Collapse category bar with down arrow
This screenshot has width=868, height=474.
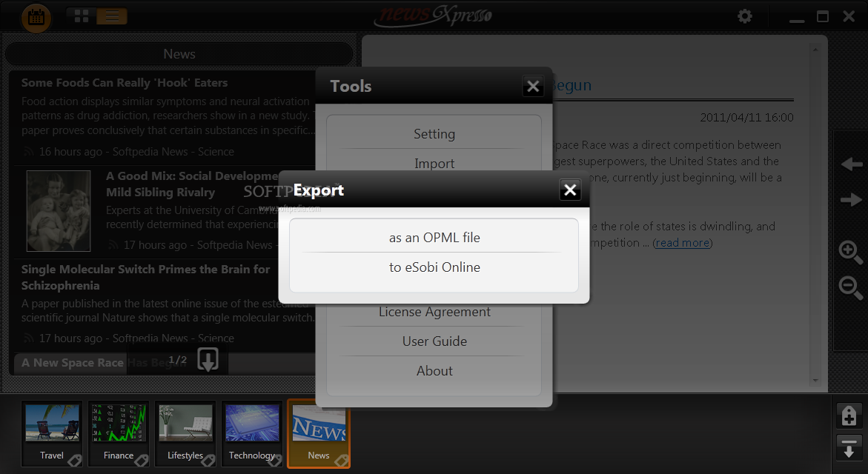(849, 447)
